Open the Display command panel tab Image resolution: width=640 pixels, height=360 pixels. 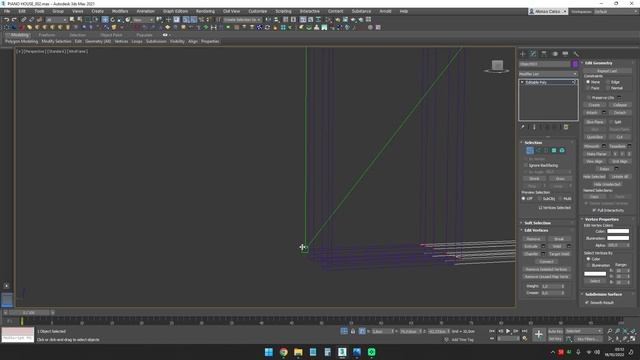point(565,54)
